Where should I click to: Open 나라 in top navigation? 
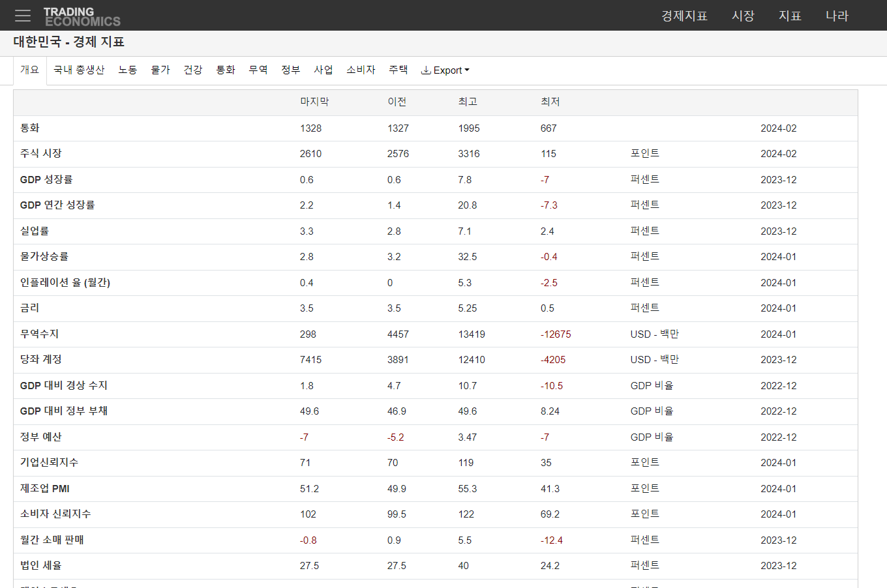tap(837, 16)
